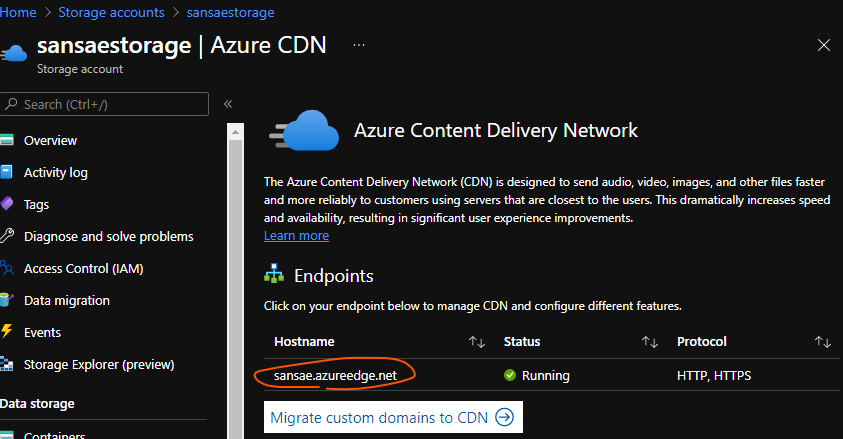Click the Diagnose and solve problems wrench icon
The image size is (843, 439).
6,237
